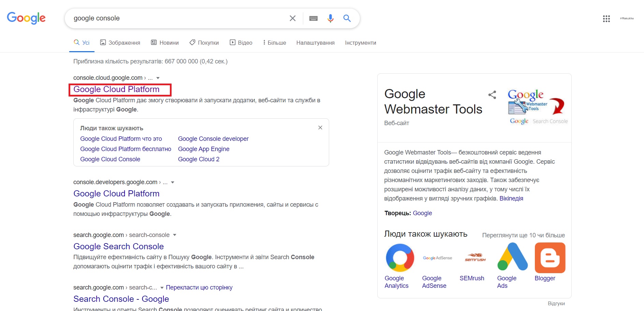This screenshot has height=311, width=644.
Task: Click the 'Google Webmaster Tools' panel title
Action: pos(433,102)
